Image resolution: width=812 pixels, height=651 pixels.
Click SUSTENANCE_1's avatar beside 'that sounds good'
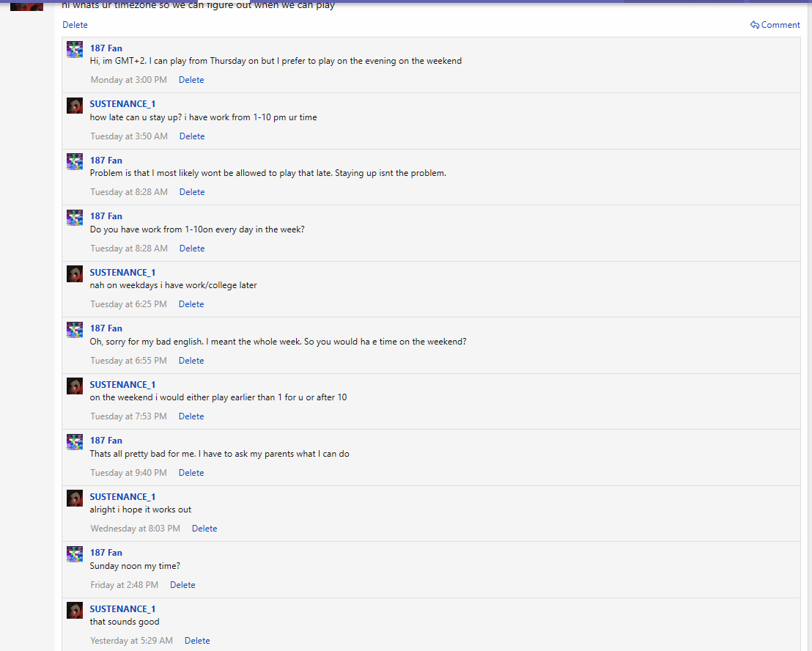(x=75, y=610)
